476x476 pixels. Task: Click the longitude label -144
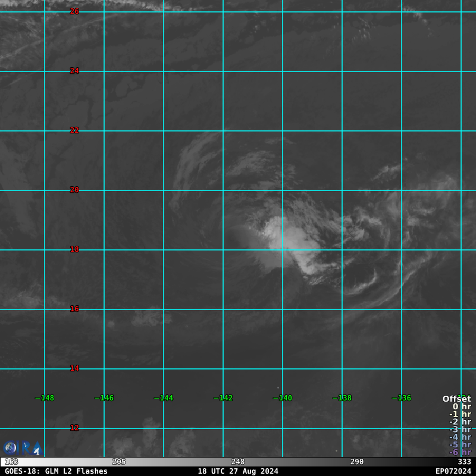coord(164,398)
